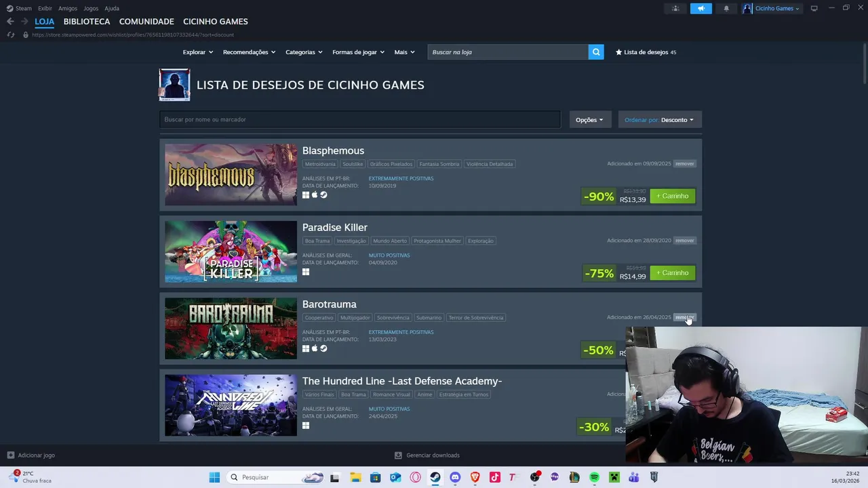
Task: Select the LOJA tab
Action: coord(45,22)
